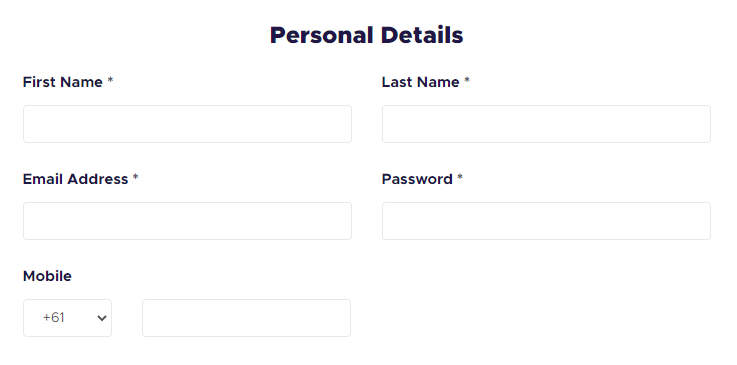Click the Mobile label
This screenshot has height=365, width=737.
pos(47,276)
